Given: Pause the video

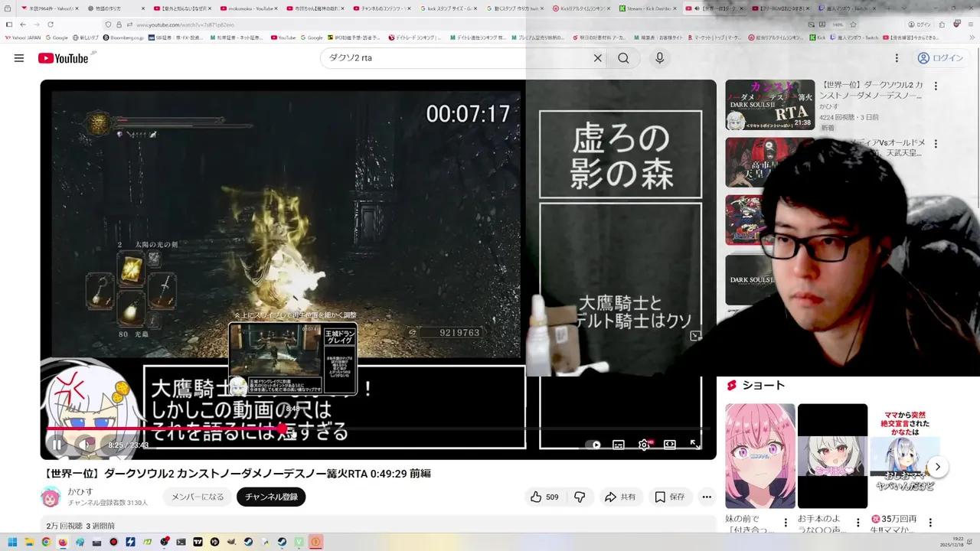Looking at the screenshot, I should pos(57,445).
